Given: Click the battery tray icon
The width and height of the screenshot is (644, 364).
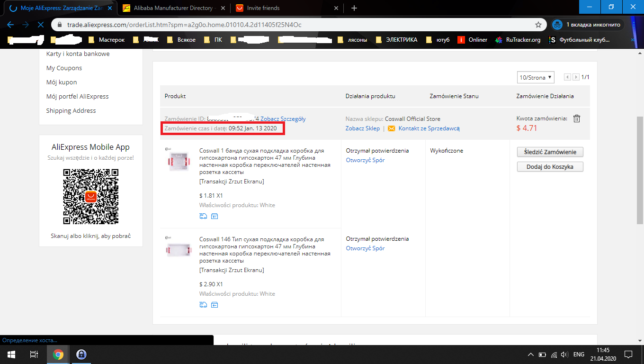Looking at the screenshot, I should 543,355.
